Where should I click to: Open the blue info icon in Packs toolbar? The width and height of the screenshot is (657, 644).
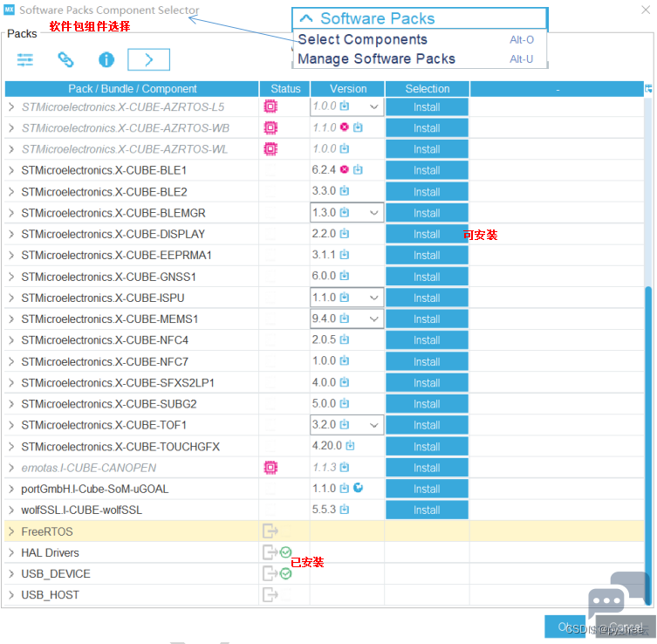pos(106,59)
